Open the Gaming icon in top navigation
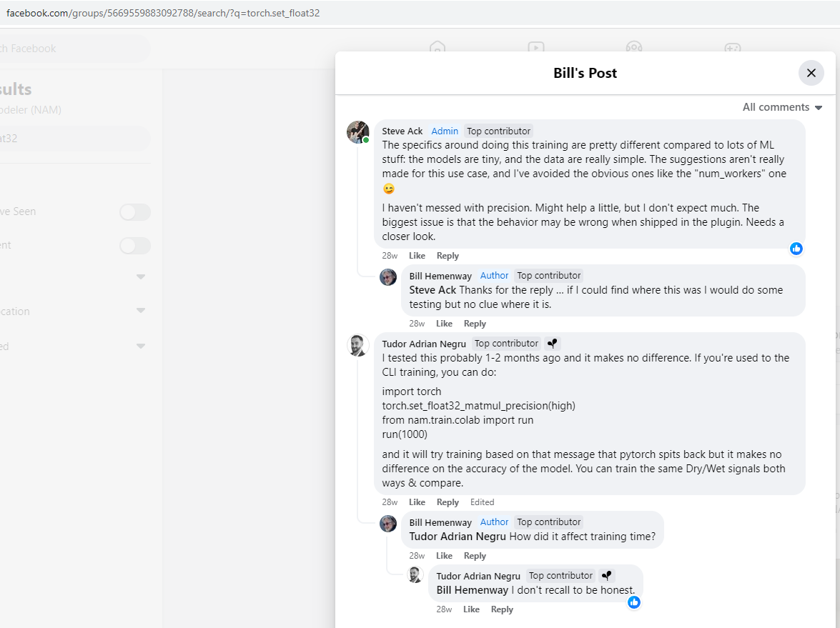Screen dimensions: 840x628 coord(732,49)
